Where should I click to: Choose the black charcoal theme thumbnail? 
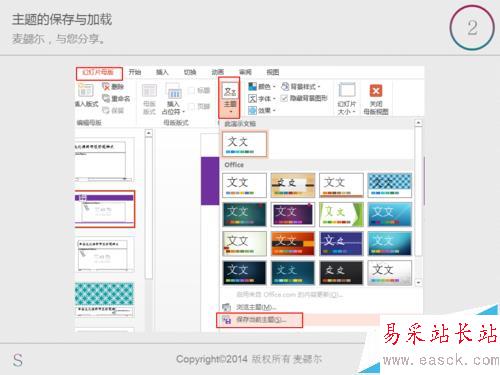point(341,273)
